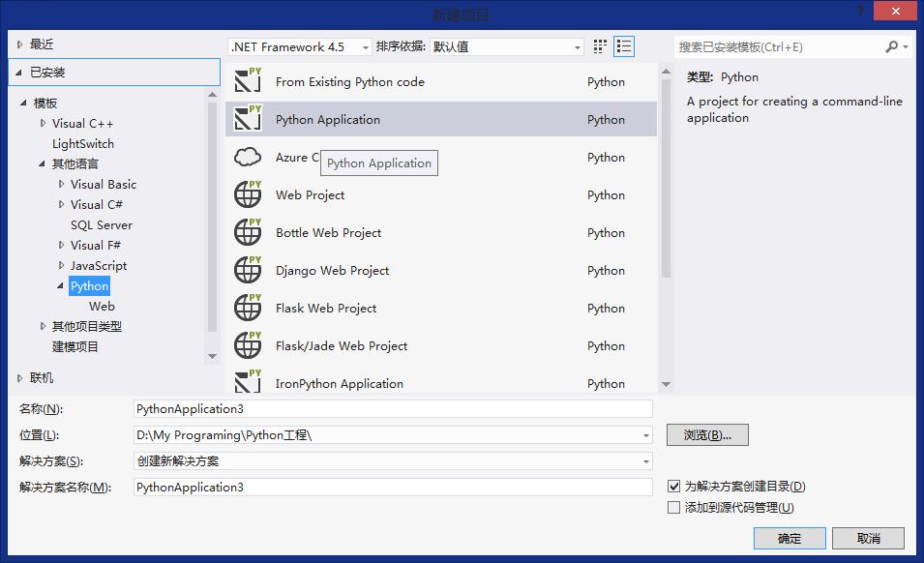Click the installed templates search box
The height and width of the screenshot is (563, 924).
coord(779,47)
